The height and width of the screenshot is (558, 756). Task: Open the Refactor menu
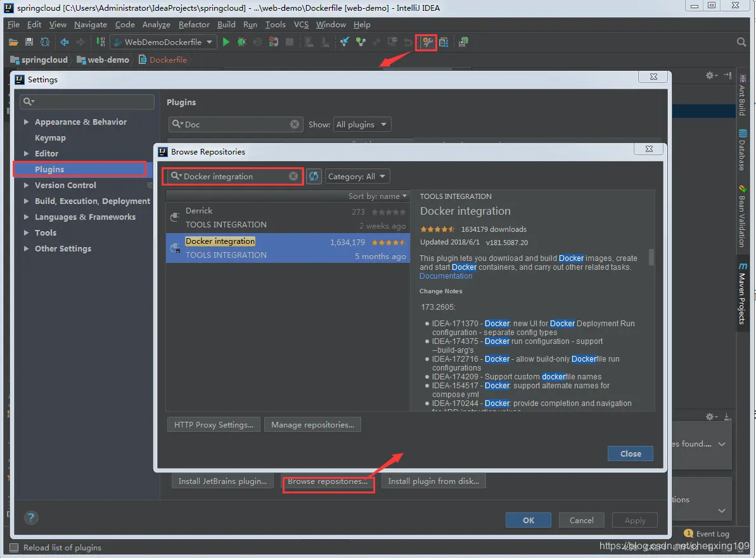coord(194,25)
